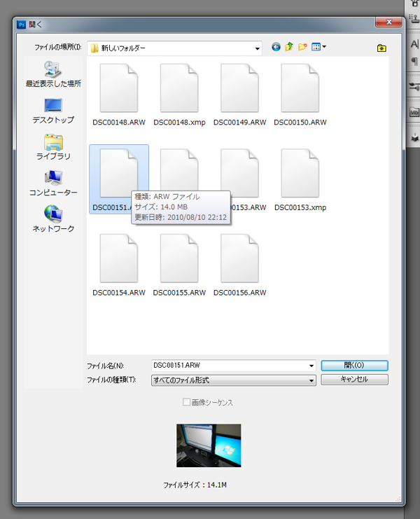Screen dimensions: 420x519
Task: Select file DSC00156.ARW
Action: pyautogui.click(x=240, y=265)
